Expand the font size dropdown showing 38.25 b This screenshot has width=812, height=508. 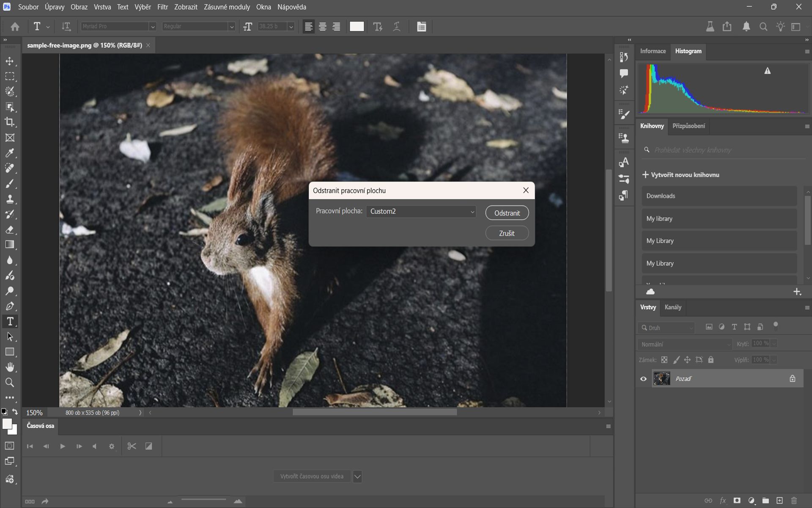291,26
